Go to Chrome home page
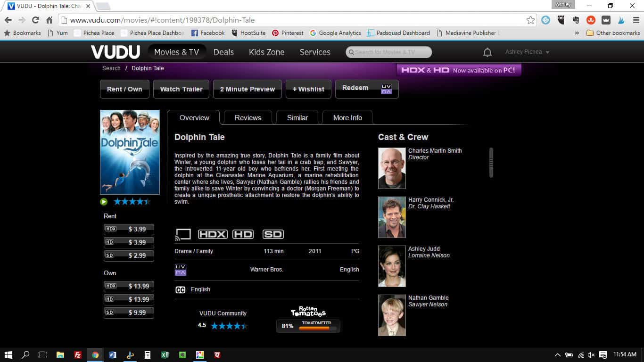Screen dimensions: 644x362 (49, 20)
